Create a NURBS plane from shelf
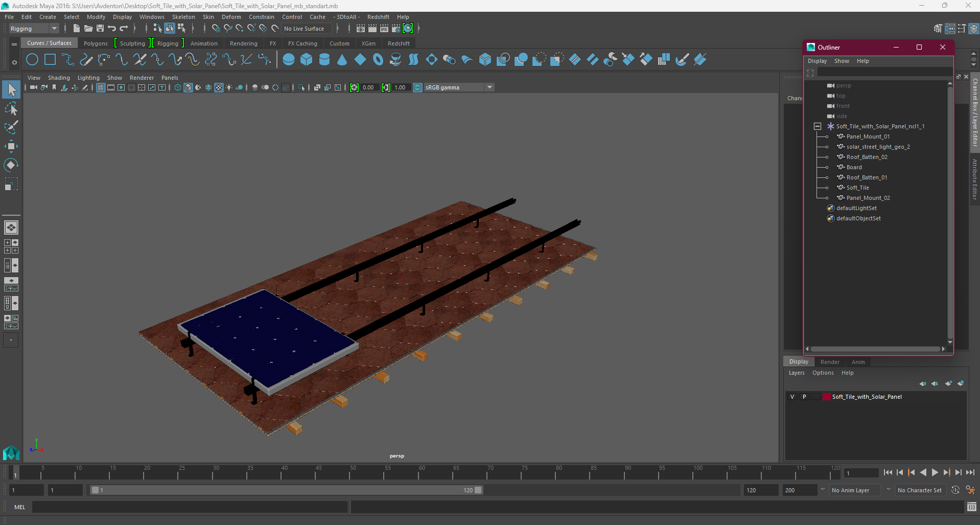Viewport: 980px width, 525px height. click(360, 60)
